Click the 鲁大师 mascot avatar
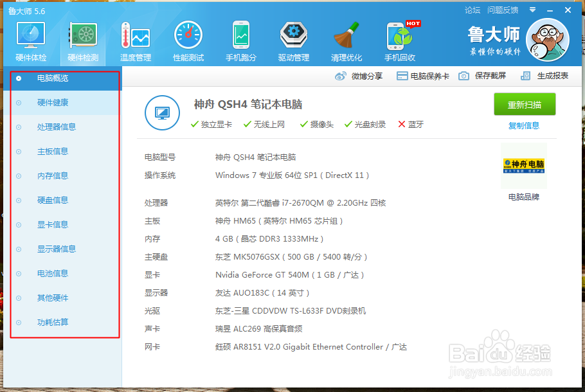The height and width of the screenshot is (392, 585). click(548, 40)
